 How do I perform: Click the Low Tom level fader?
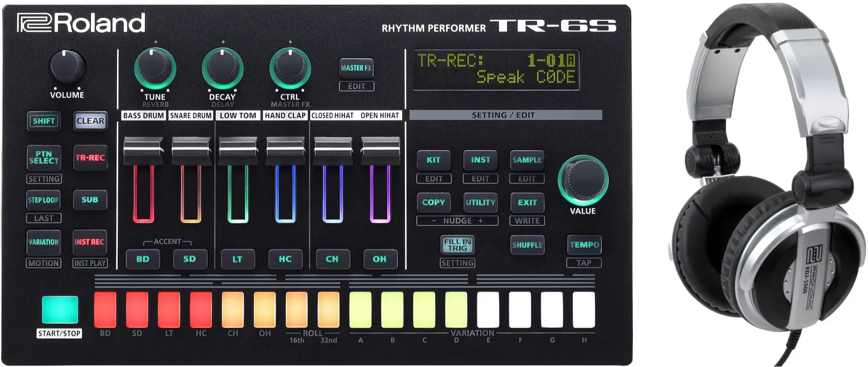click(238, 151)
